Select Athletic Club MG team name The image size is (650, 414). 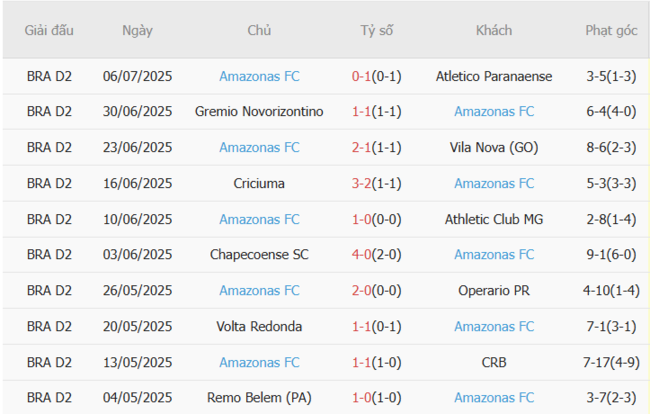[x=494, y=219]
